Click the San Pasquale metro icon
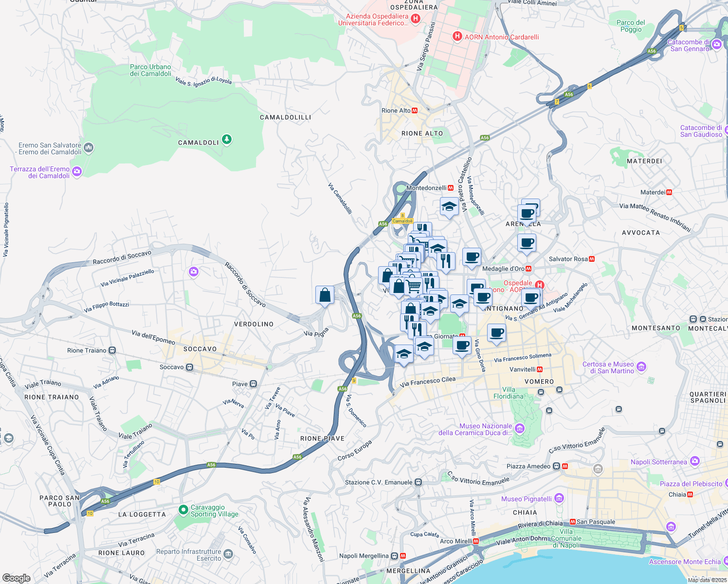The image size is (728, 584). pyautogui.click(x=573, y=522)
